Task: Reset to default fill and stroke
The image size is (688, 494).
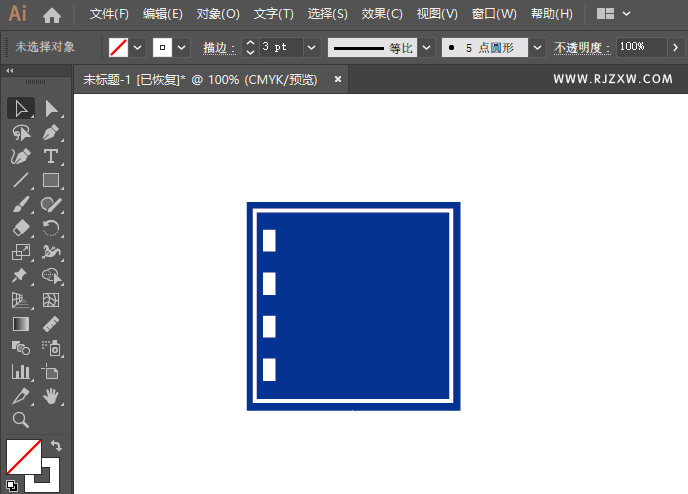Action: pyautogui.click(x=11, y=486)
